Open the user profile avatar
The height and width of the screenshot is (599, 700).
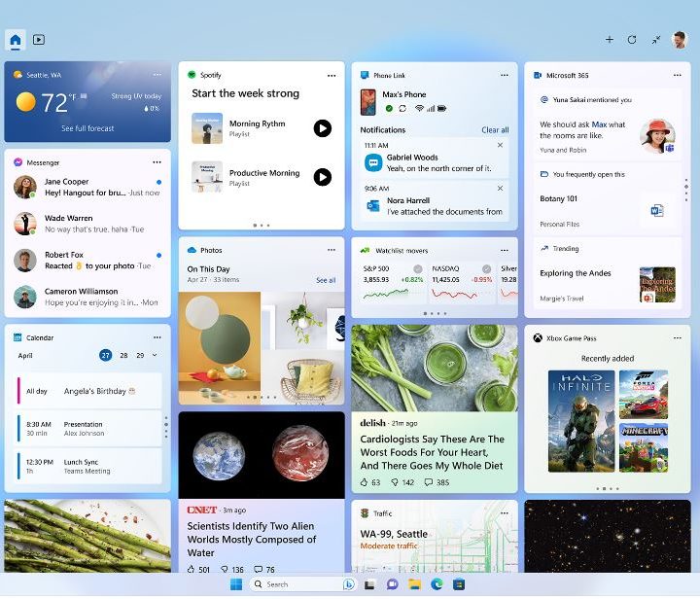[x=680, y=40]
